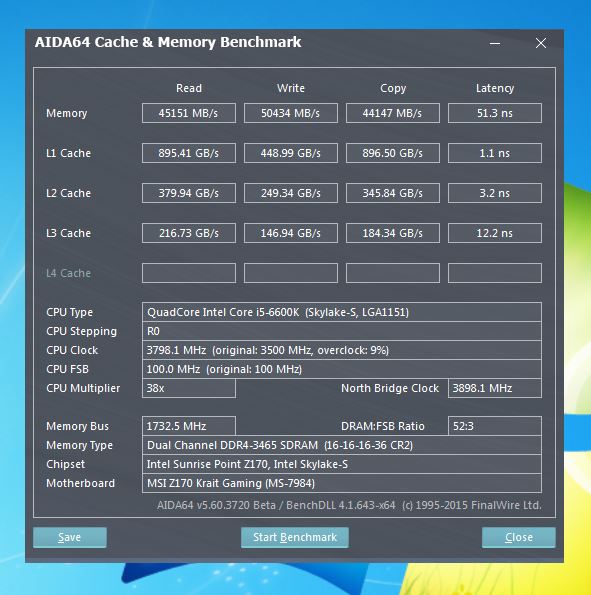Click the AIDA64 version footer text
The height and width of the screenshot is (595, 591).
(x=349, y=505)
